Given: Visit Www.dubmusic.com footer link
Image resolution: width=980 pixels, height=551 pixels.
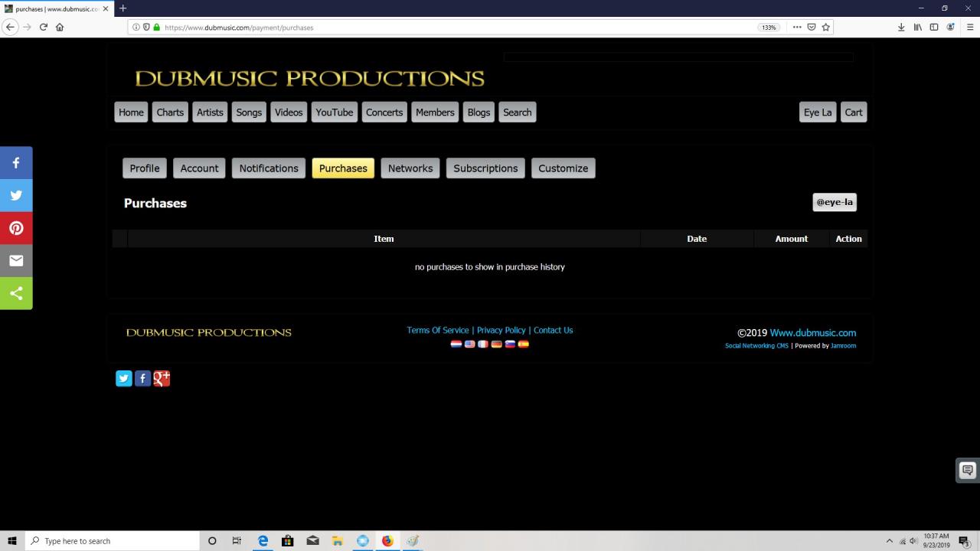Looking at the screenshot, I should [x=813, y=333].
